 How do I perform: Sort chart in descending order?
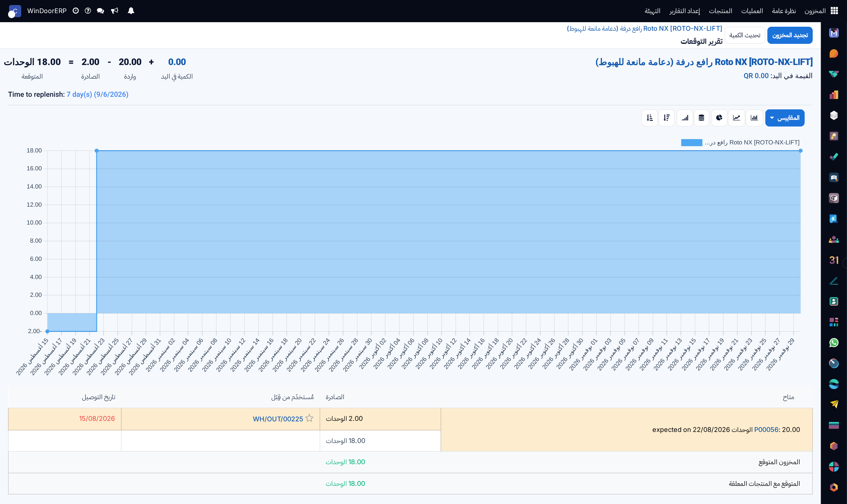coord(666,118)
